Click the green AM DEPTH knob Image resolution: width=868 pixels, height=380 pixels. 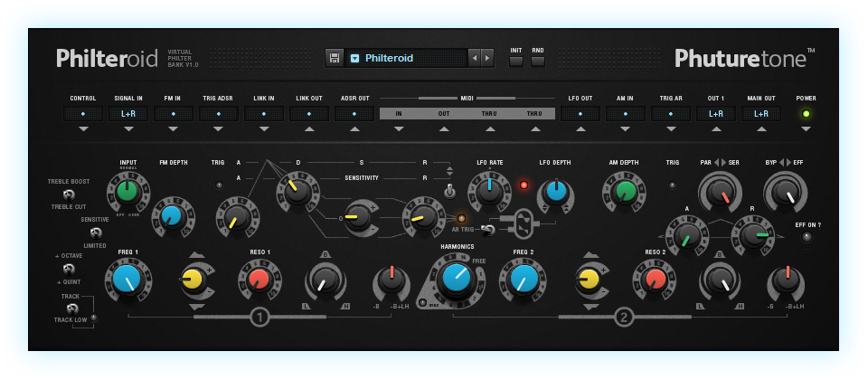(x=626, y=191)
